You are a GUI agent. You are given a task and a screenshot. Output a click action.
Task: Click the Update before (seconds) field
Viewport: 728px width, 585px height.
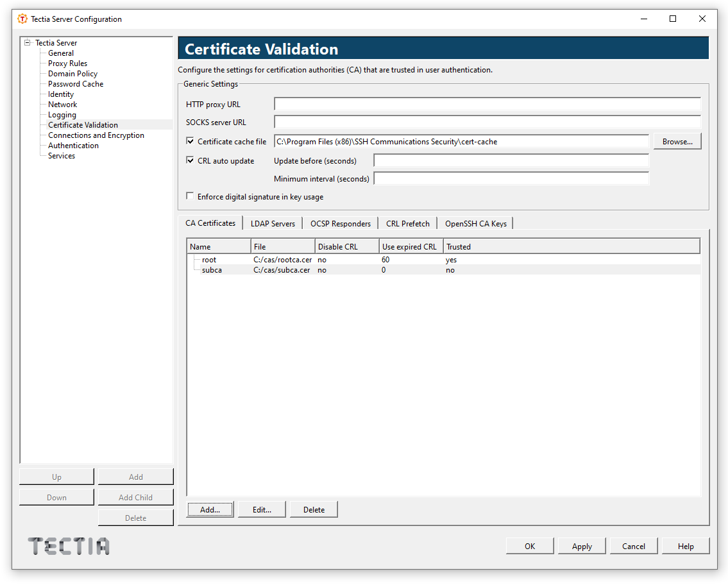511,160
